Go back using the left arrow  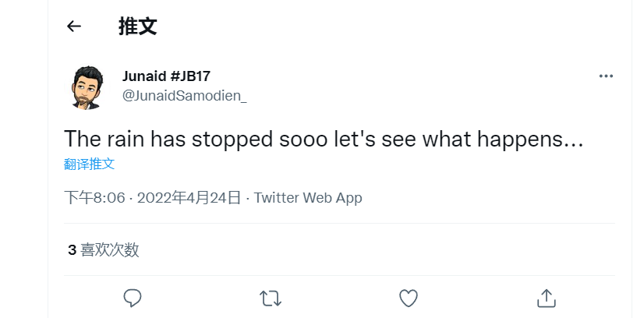click(74, 26)
